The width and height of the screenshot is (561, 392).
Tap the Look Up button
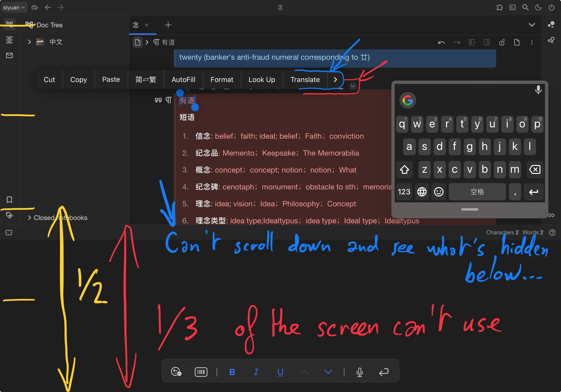262,79
